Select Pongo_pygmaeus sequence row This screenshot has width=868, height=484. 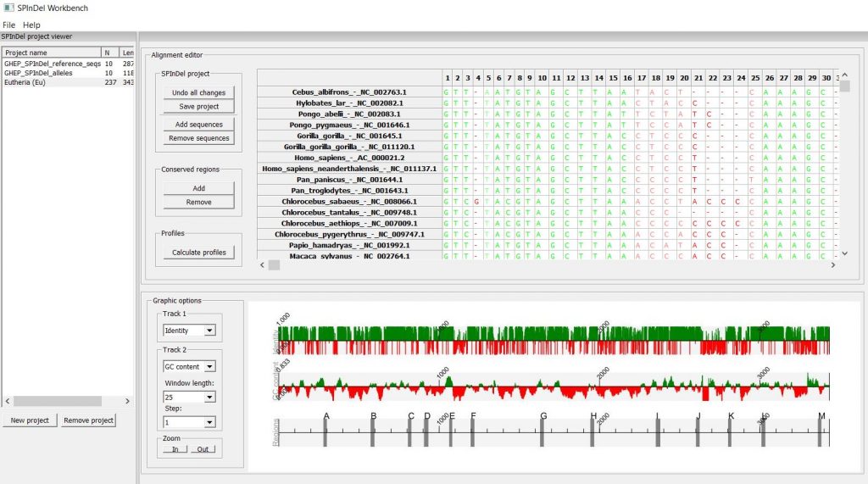tap(349, 125)
